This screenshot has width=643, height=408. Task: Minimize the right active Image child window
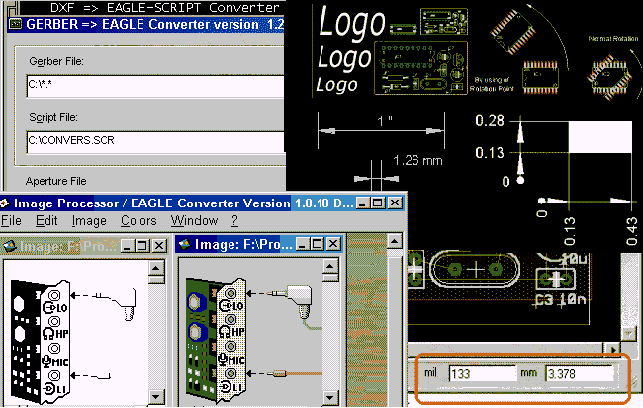click(303, 244)
